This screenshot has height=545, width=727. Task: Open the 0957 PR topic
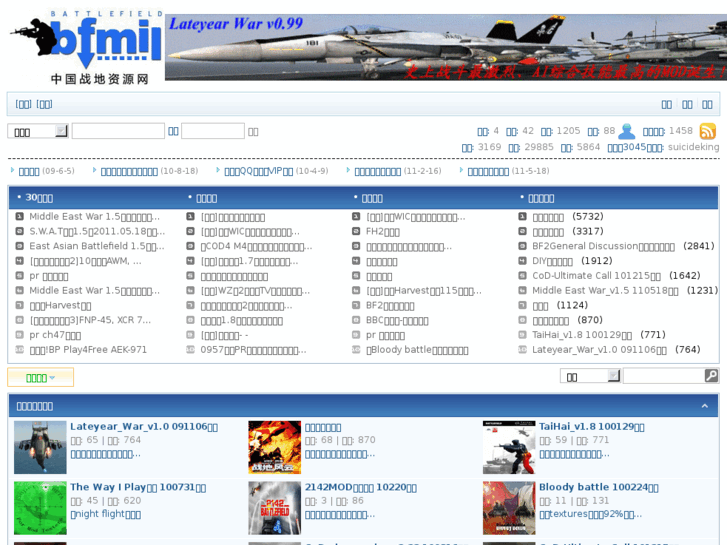[x=253, y=350]
